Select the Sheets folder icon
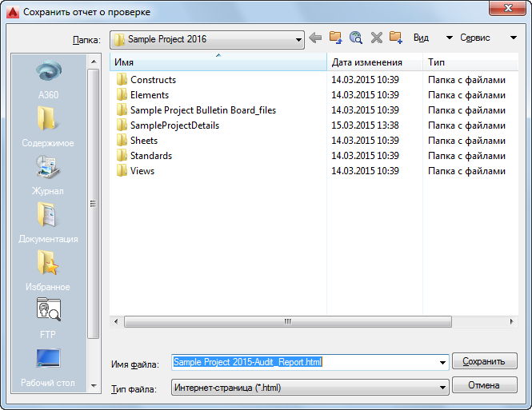Screen dimensions: 532x410 (122, 141)
